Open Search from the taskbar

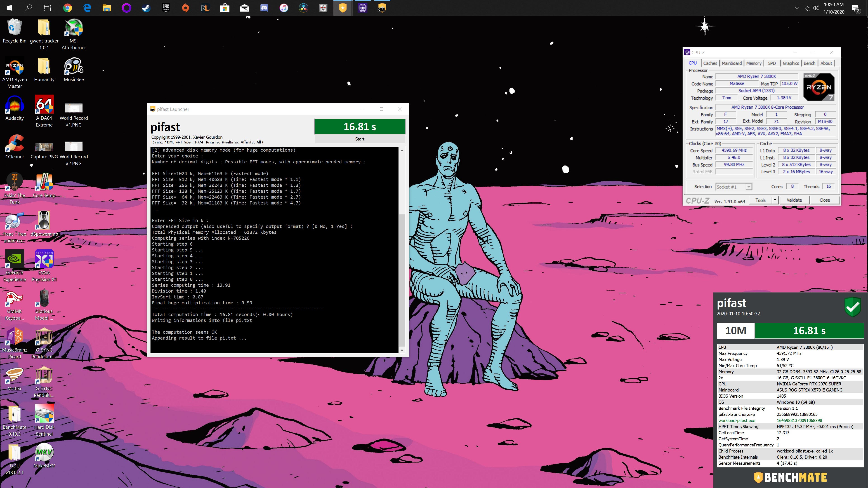tap(29, 8)
